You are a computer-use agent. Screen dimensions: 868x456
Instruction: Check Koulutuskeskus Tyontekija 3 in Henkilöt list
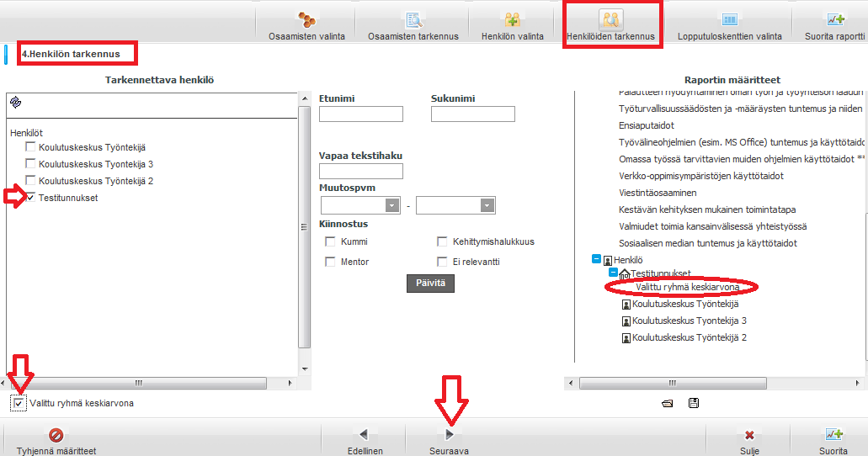click(30, 164)
